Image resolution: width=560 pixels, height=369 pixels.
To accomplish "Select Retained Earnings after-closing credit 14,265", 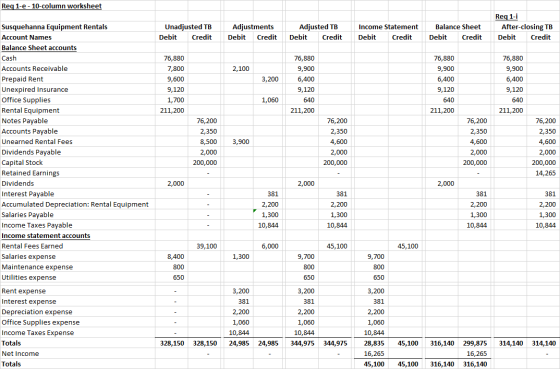I will coord(546,173).
